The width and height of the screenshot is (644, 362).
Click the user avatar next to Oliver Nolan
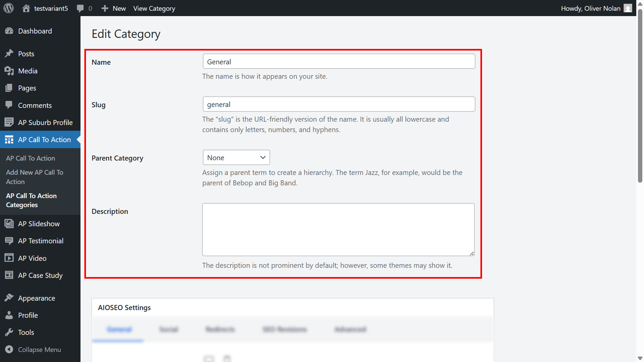628,8
